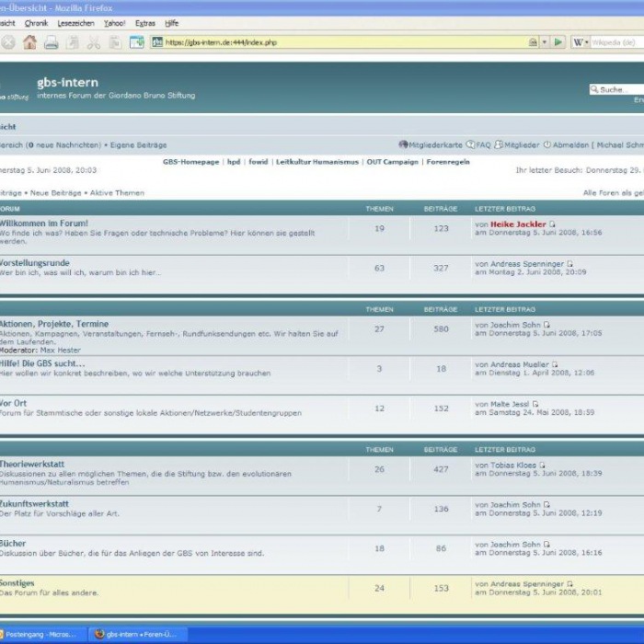Screen dimensions: 644x644
Task: Open the Mitgliederkarte link
Action: coord(435,145)
